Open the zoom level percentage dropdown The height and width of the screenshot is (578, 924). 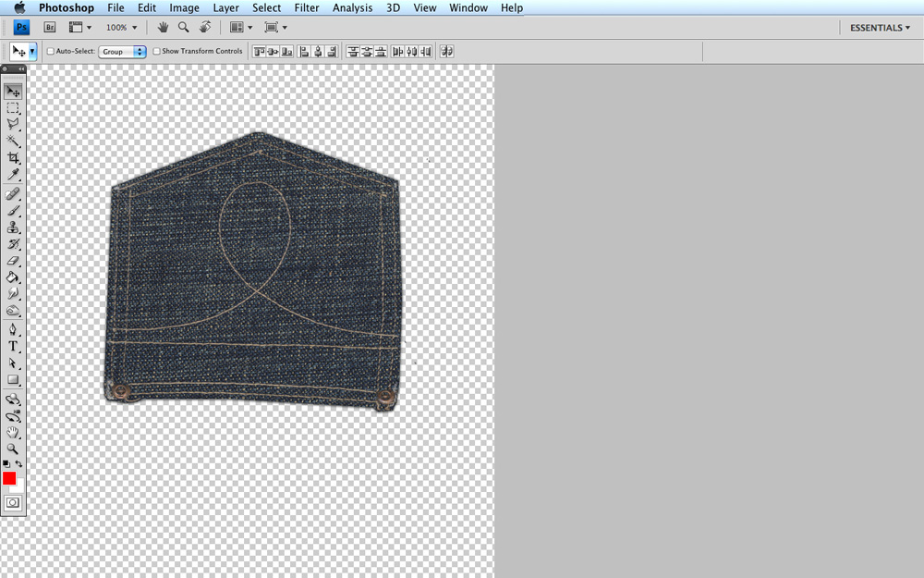(x=121, y=27)
